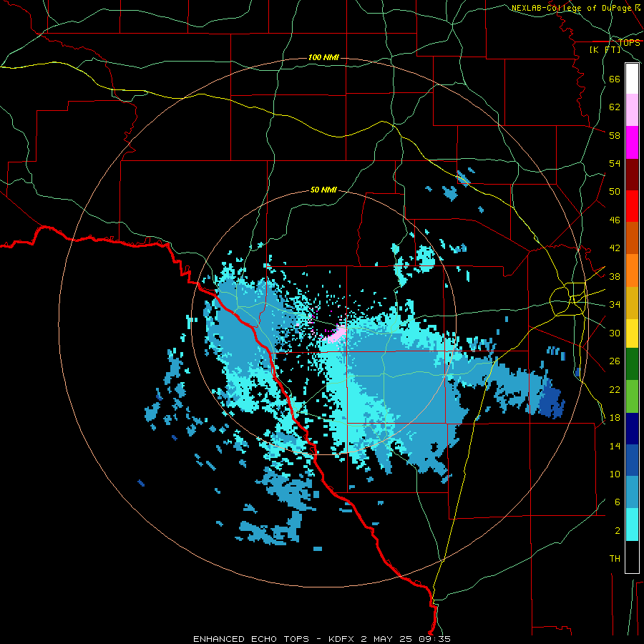Click the 09:35 timestamp in the caption

tap(434, 639)
